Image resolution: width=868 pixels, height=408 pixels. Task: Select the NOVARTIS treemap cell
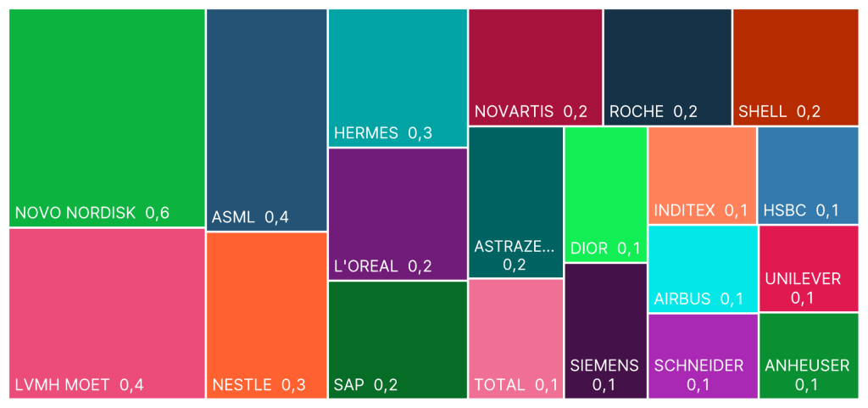pos(535,67)
